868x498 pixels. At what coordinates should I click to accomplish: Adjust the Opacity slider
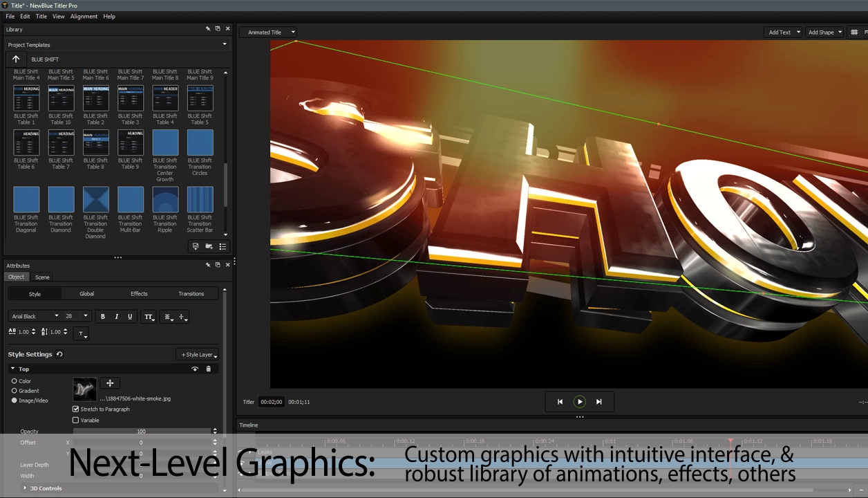click(142, 431)
